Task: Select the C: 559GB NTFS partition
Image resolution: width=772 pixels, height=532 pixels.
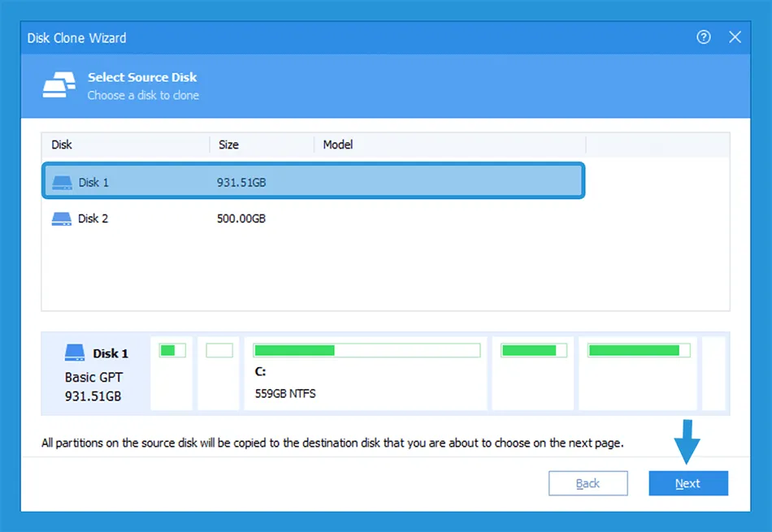Action: click(366, 383)
